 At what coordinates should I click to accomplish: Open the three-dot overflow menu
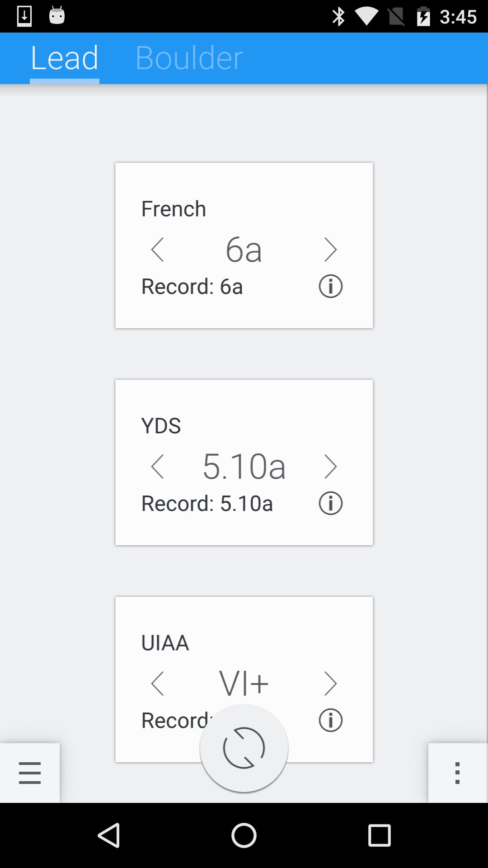(x=457, y=773)
